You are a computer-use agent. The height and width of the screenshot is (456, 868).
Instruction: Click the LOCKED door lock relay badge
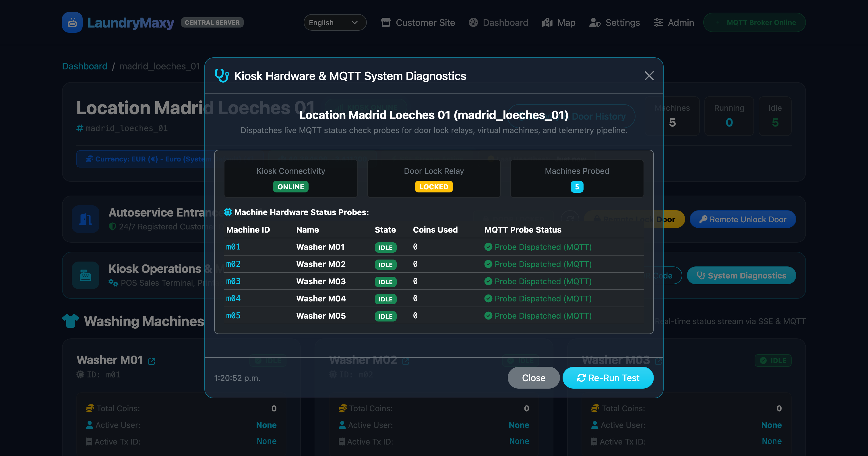click(434, 187)
